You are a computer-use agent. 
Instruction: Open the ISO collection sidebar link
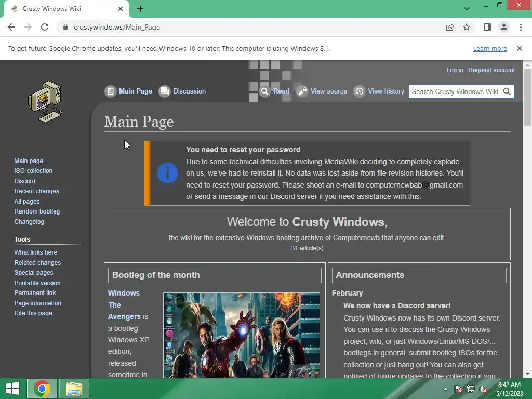33,170
